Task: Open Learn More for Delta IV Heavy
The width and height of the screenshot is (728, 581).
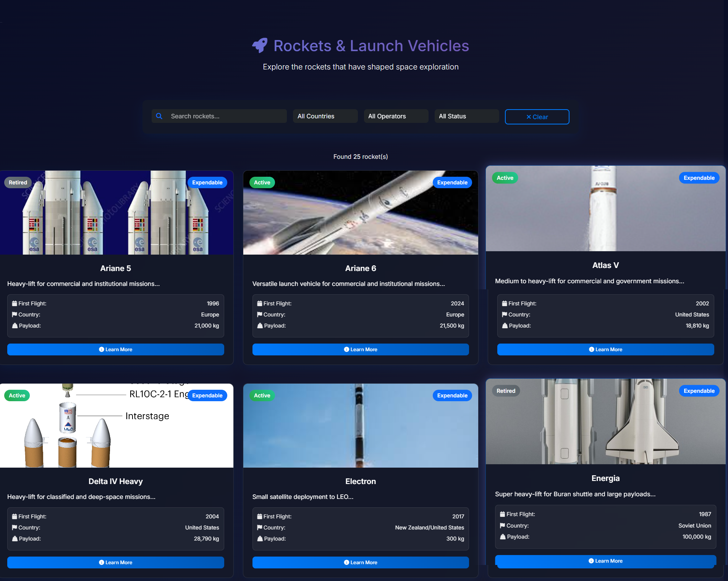Action: [116, 562]
